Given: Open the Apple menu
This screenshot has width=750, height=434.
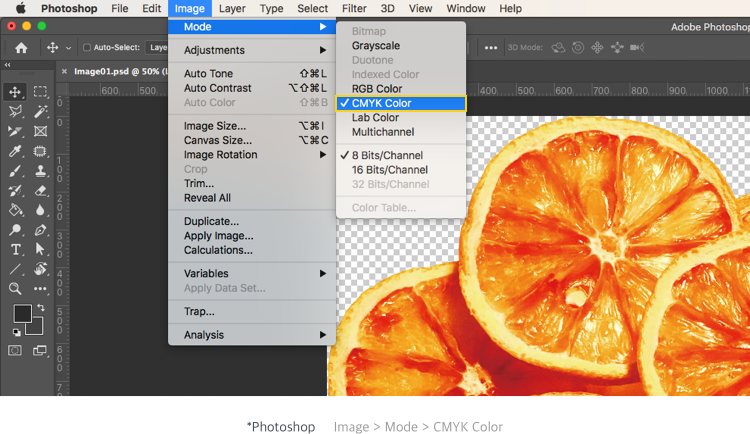Looking at the screenshot, I should coord(20,8).
